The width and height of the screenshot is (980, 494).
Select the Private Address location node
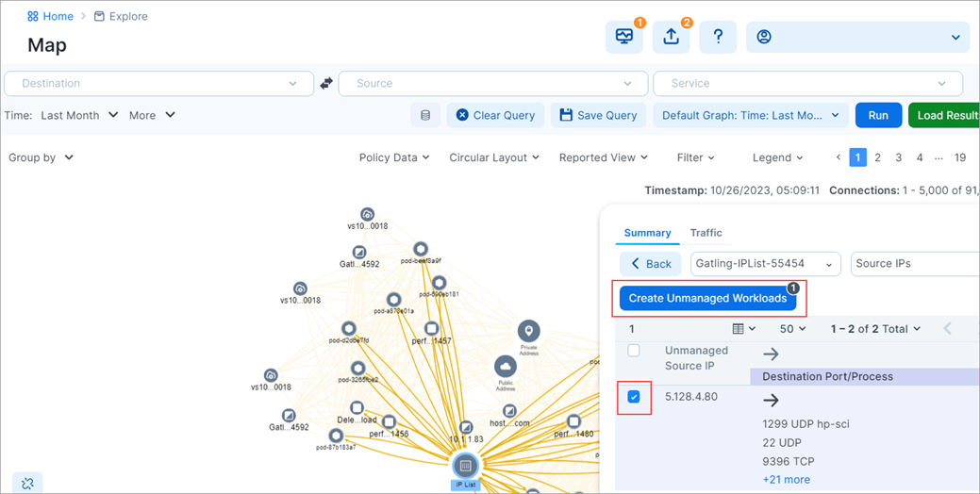(529, 331)
